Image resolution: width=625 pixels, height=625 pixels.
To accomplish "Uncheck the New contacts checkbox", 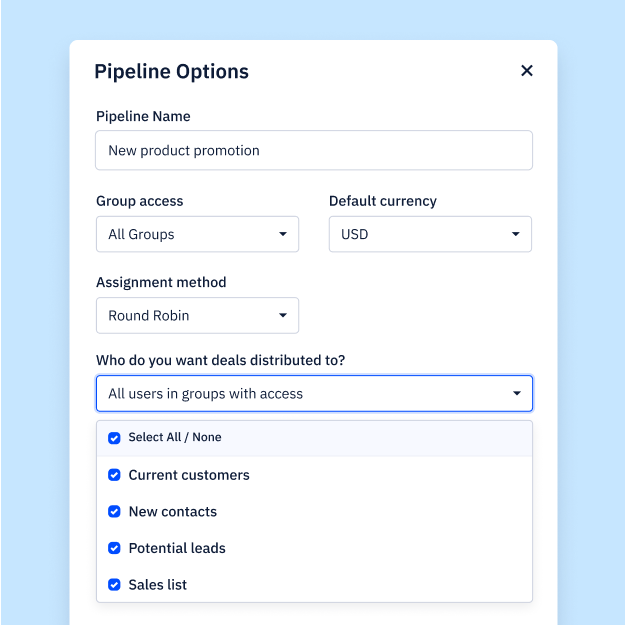I will click(x=114, y=512).
